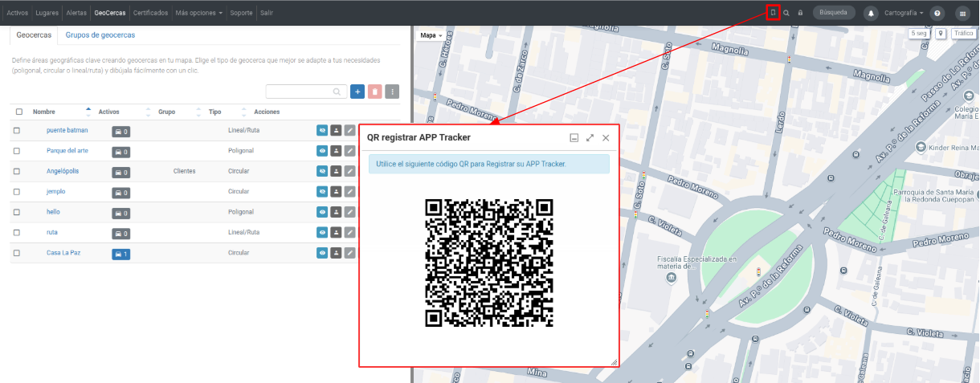
Task: Click the padlock icon in top bar
Action: pos(800,13)
